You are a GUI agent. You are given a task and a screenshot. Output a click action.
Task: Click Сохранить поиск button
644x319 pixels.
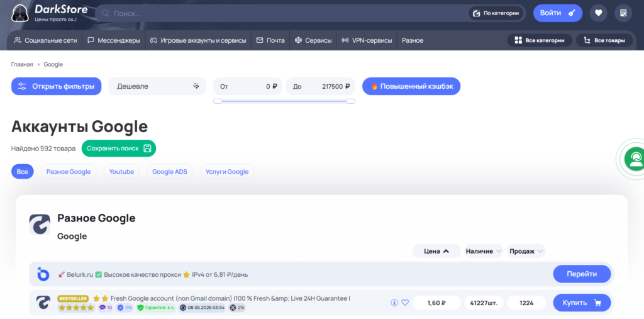click(x=119, y=148)
